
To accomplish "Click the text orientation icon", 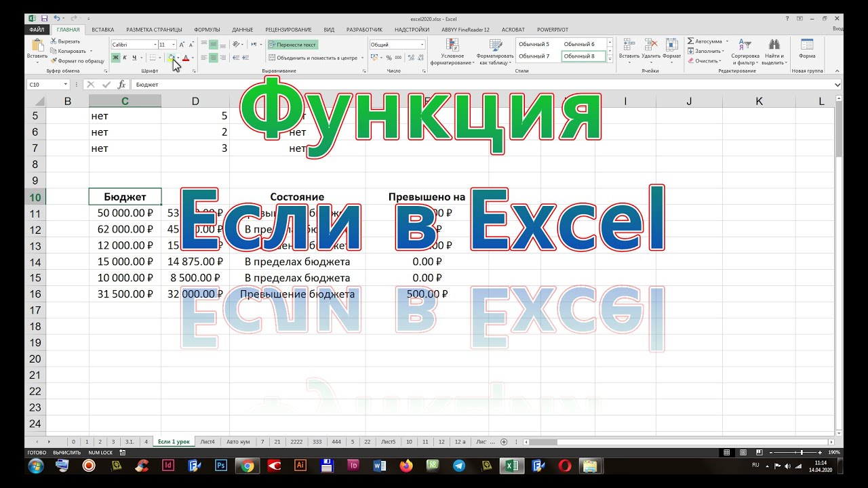I will (x=235, y=45).
